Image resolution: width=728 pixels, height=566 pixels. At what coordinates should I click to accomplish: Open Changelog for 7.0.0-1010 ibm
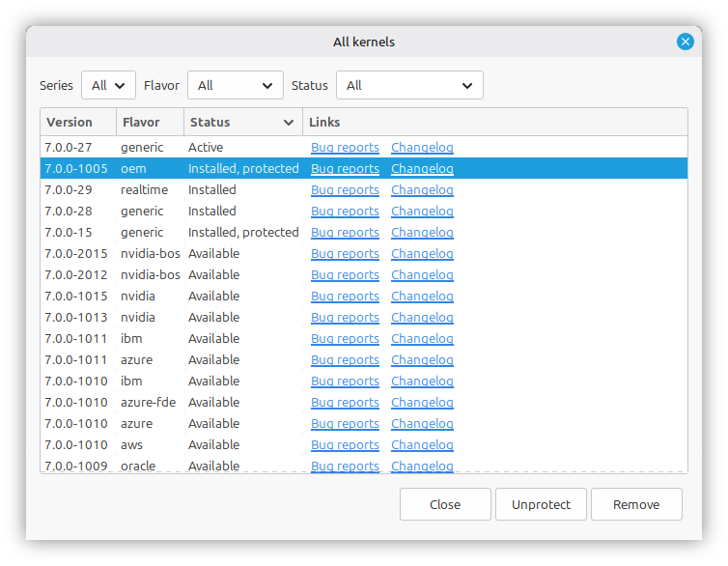422,382
